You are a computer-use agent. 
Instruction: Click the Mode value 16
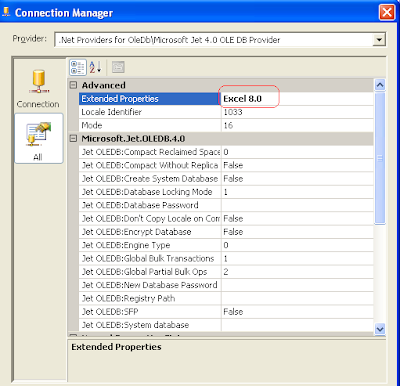click(297, 125)
